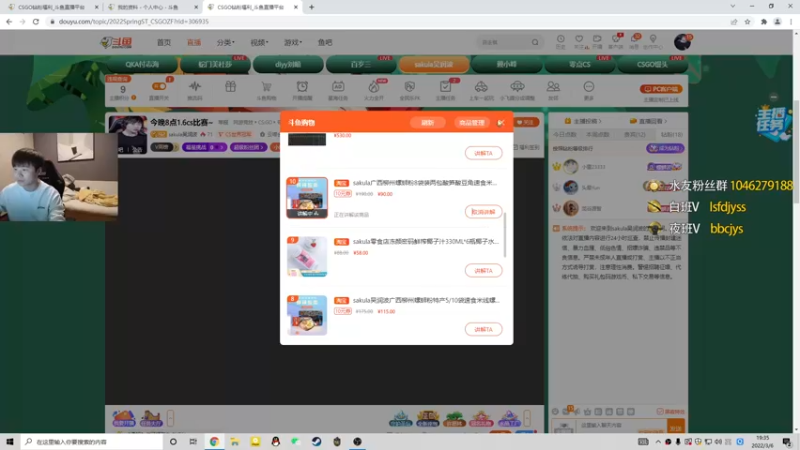
Task: Switch to the diyy streamer tab
Action: point(288,65)
